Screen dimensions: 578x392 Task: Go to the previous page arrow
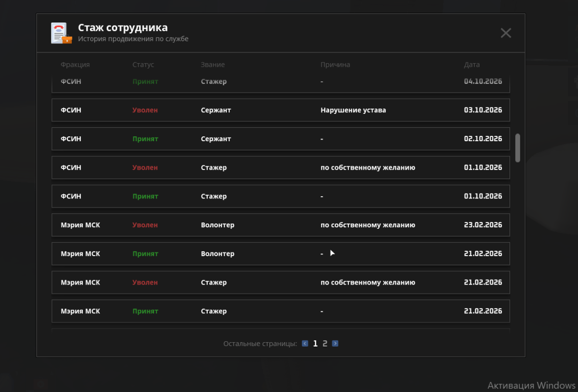[x=305, y=343]
